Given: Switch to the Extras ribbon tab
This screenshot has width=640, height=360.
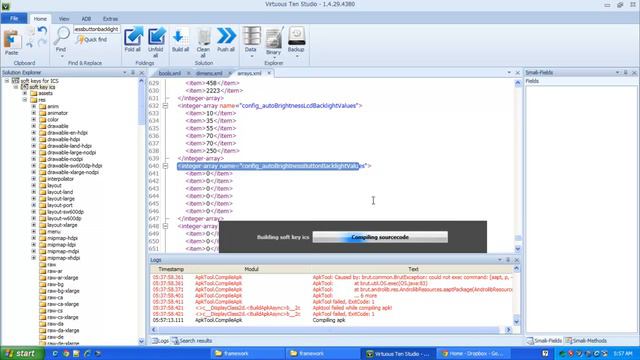Looking at the screenshot, I should (x=110, y=19).
